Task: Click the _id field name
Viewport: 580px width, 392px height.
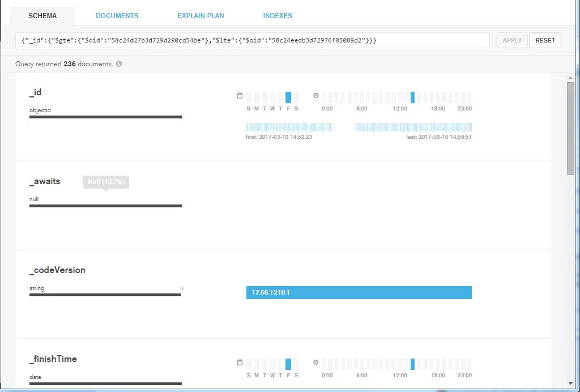Action: point(35,92)
